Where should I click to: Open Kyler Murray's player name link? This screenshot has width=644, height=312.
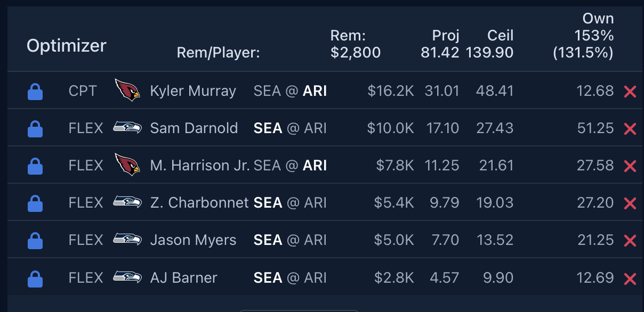coord(193,91)
